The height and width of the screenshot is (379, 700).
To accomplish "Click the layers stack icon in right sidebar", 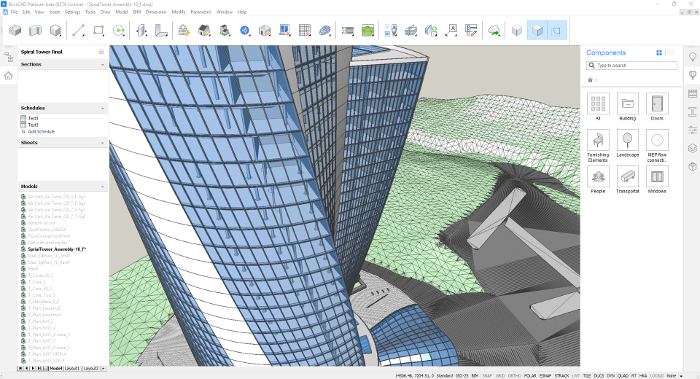I will [692, 148].
